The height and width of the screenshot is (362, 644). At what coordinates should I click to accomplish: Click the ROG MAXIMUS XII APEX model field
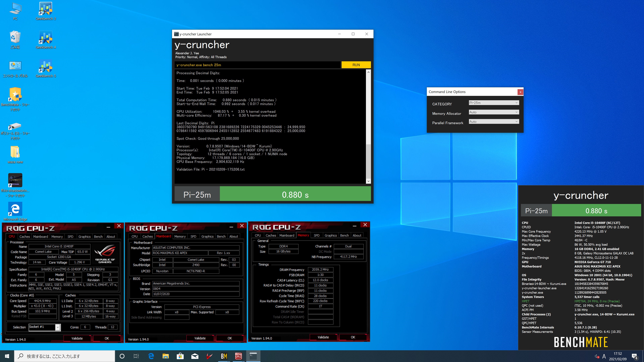click(180, 253)
